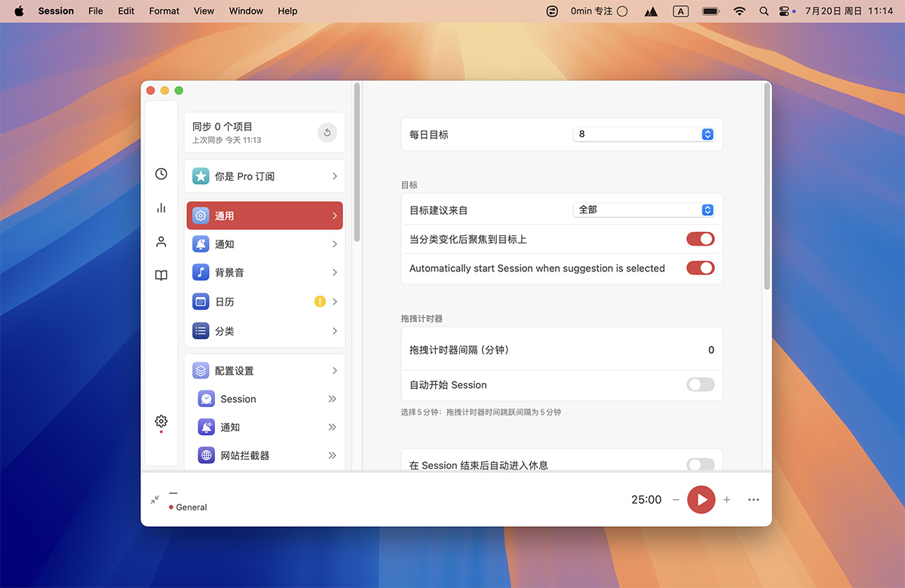Open the statistics bar chart tab
This screenshot has width=905, height=588.
[x=161, y=208]
